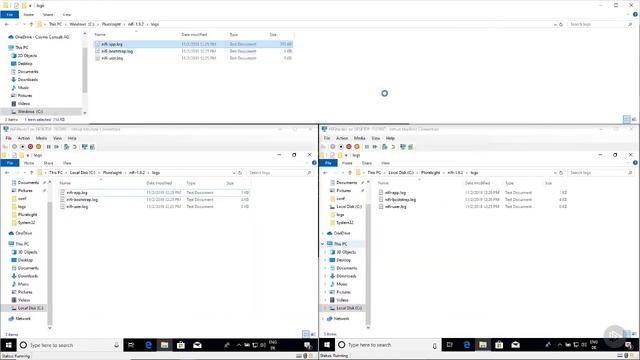Click search box in top Explorer window
640x360 pixels.
600,24
